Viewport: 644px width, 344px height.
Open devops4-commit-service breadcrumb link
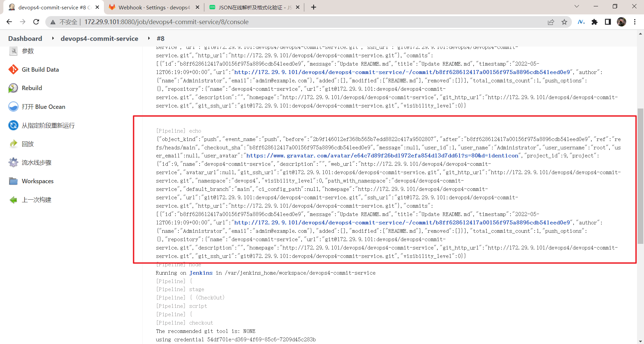pos(99,39)
